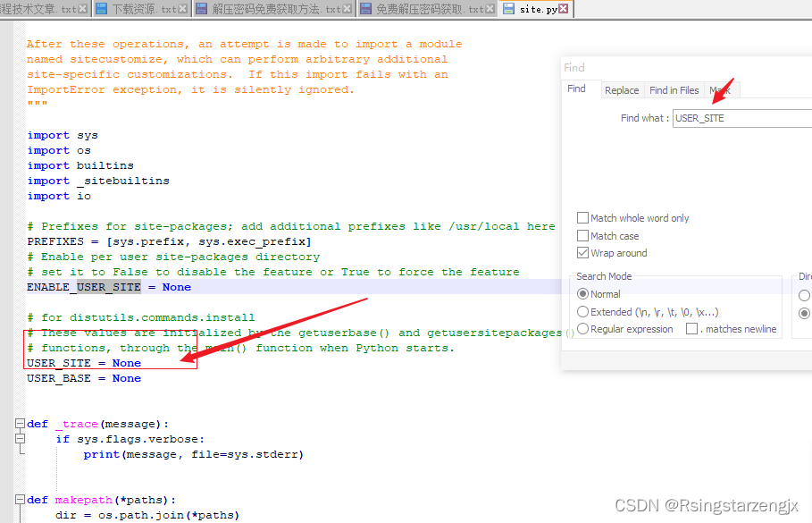Click the 'print(message, file=sys.stderr)' line

[194, 454]
